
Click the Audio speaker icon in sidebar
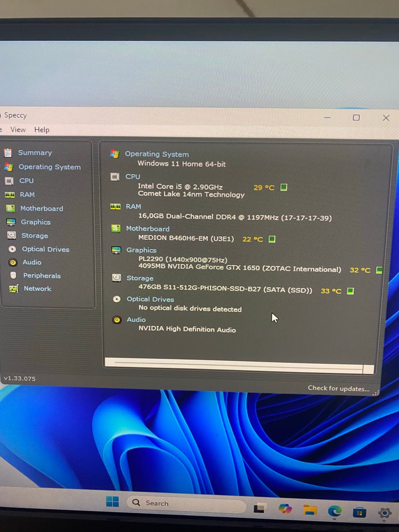(x=13, y=262)
